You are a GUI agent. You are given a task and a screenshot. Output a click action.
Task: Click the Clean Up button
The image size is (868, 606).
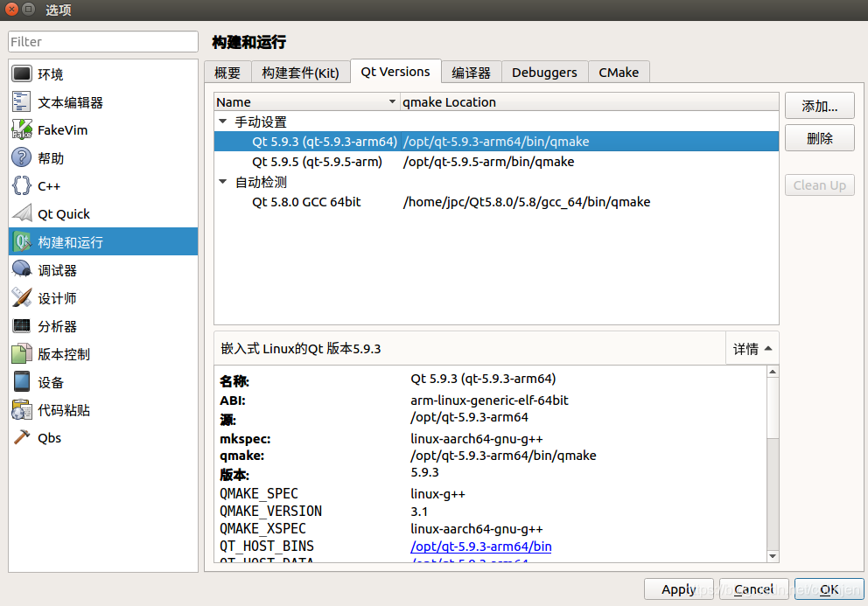click(x=819, y=185)
